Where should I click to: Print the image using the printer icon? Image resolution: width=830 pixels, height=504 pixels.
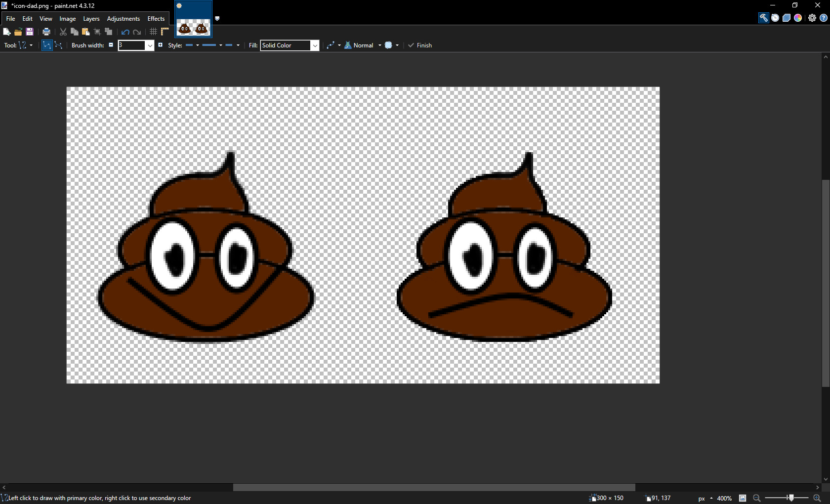[46, 32]
